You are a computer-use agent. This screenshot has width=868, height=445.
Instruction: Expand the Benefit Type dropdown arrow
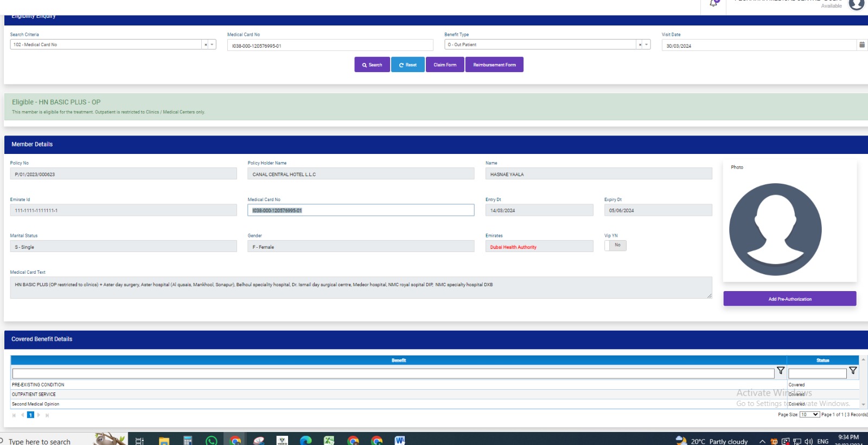(x=647, y=45)
